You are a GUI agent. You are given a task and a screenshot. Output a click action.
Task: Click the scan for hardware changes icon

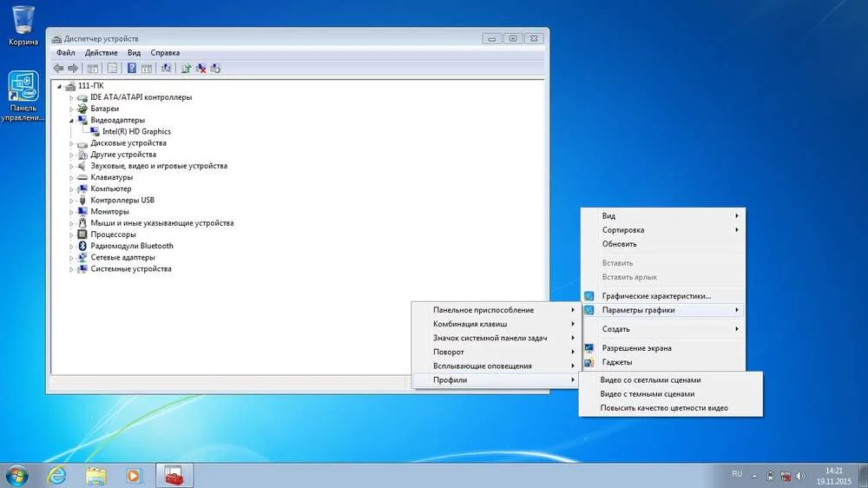pos(215,68)
